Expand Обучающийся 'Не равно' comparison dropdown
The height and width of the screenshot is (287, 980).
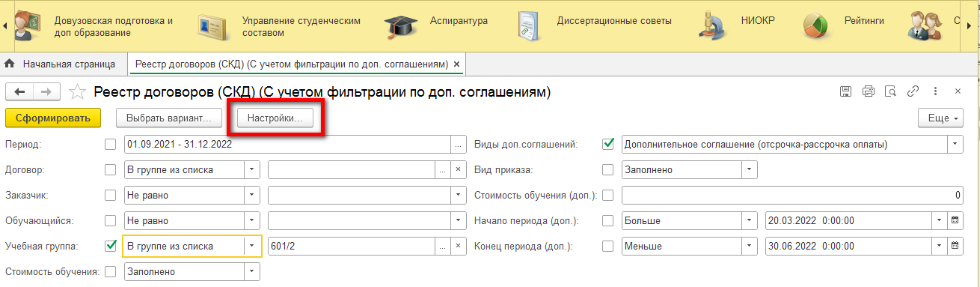pyautogui.click(x=252, y=220)
